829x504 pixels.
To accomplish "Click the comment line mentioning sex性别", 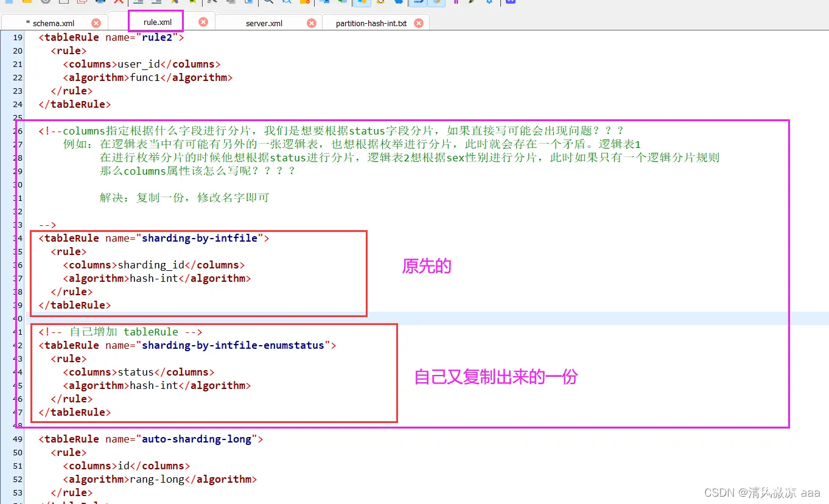I will [x=410, y=158].
